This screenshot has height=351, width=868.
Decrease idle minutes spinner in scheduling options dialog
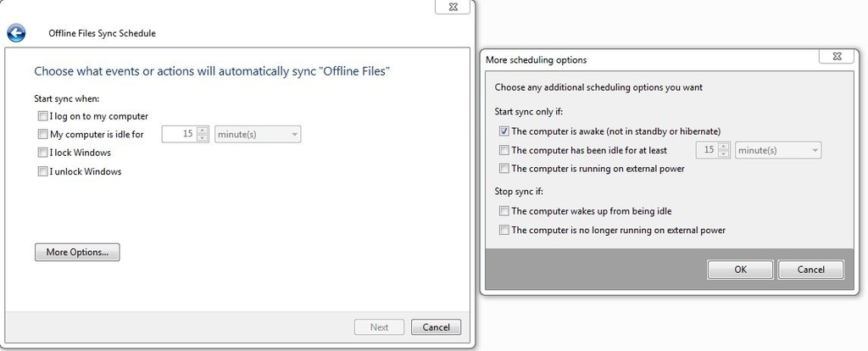(x=723, y=154)
